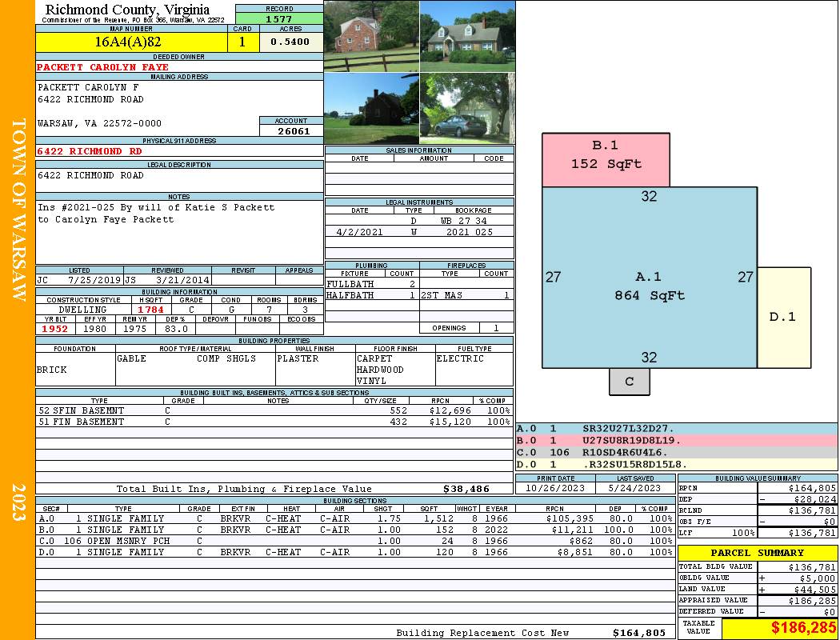The image size is (840, 640).
Task: Select the photo showing the parked car
Action: coord(467,109)
